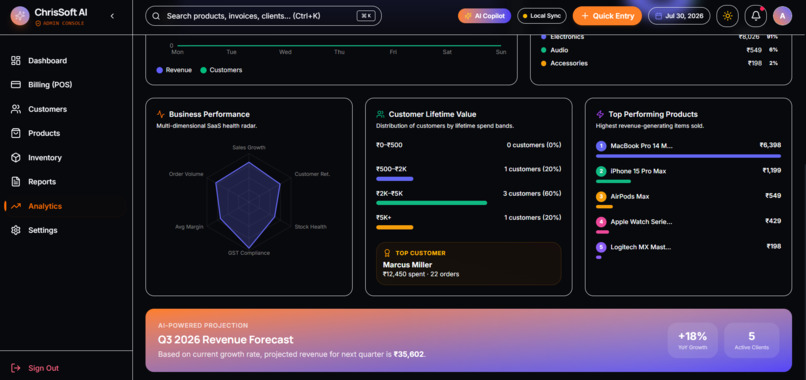Launch the AI Copilot
Screen dimensions: 806x380
pos(484,16)
